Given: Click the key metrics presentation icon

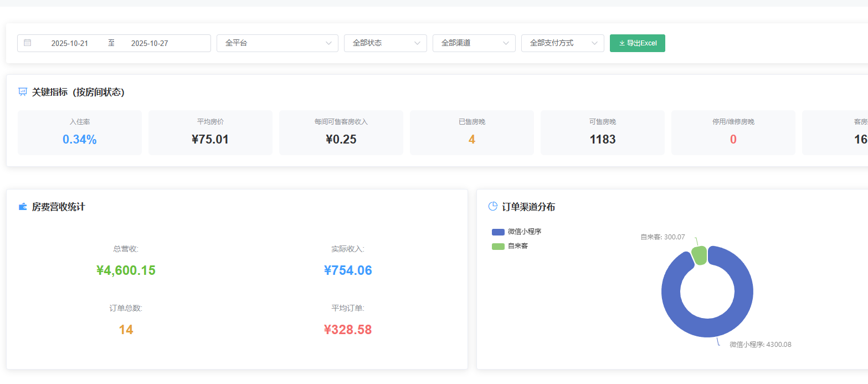Looking at the screenshot, I should tap(23, 92).
